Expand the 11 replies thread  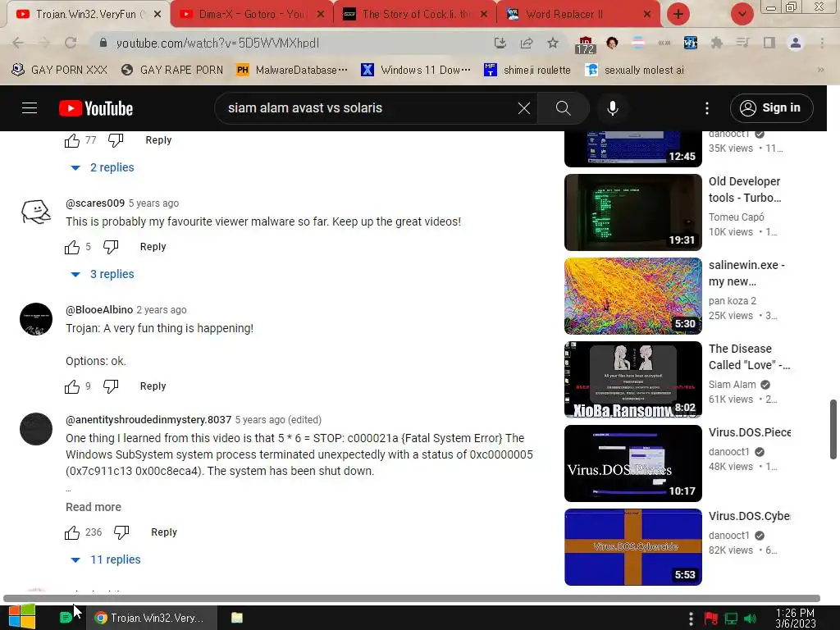pyautogui.click(x=106, y=559)
